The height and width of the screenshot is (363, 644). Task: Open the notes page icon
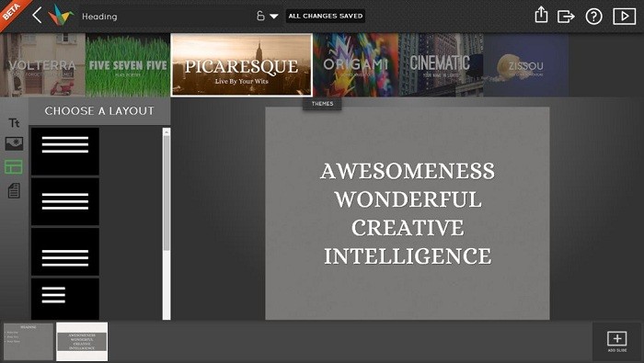[14, 191]
